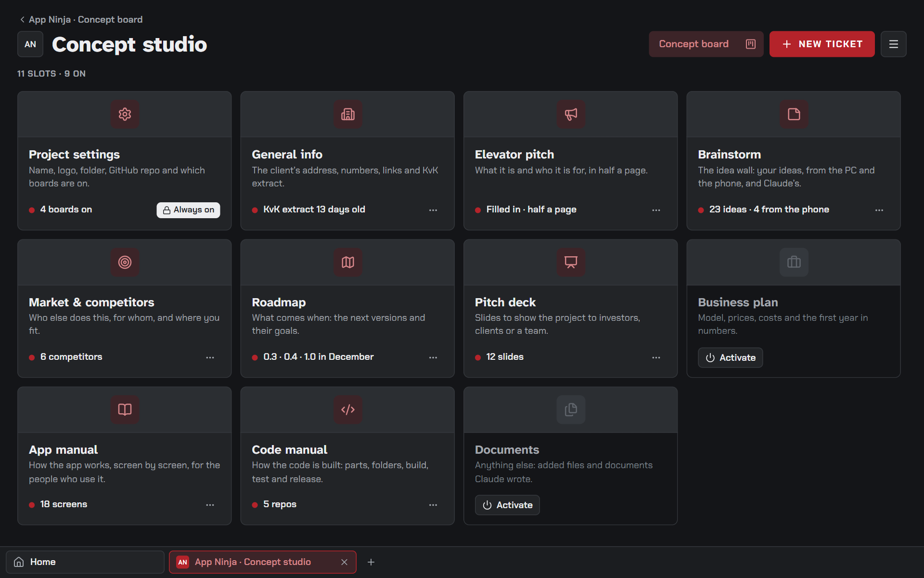This screenshot has height=578, width=924.
Task: Click the AN project avatar beside Concept studio
Action: [x=30, y=44]
